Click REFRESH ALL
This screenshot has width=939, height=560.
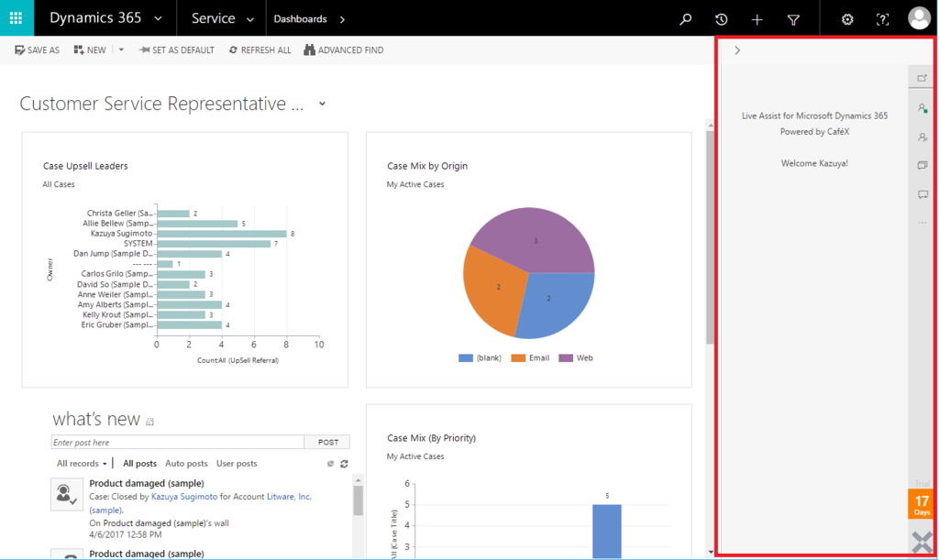260,50
